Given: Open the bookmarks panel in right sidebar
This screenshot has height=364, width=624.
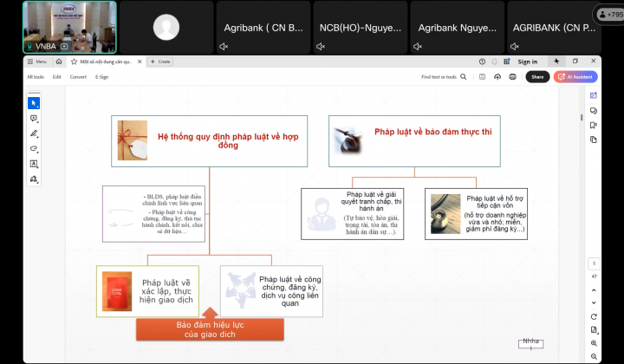Looking at the screenshot, I should (594, 125).
